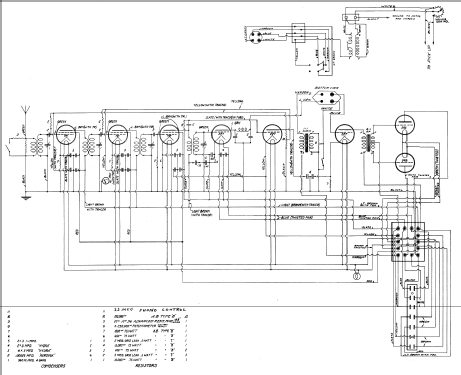Select the upper output tube on the right

(405, 124)
